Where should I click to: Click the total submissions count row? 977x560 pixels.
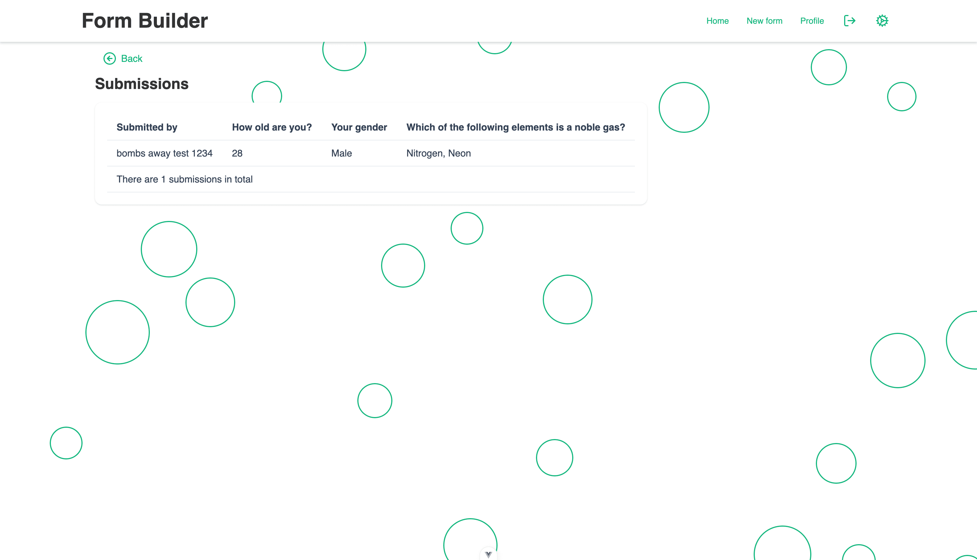(x=184, y=179)
